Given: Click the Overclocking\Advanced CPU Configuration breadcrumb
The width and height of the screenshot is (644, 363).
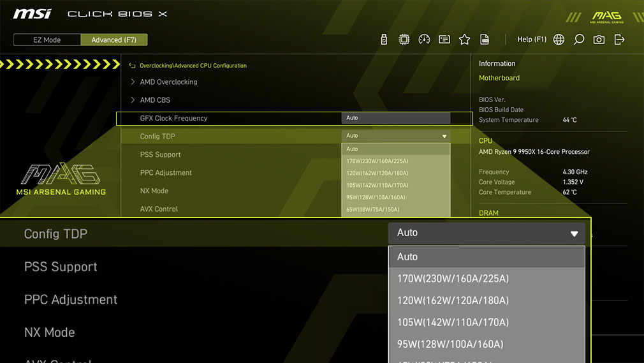Looking at the screenshot, I should click(193, 65).
